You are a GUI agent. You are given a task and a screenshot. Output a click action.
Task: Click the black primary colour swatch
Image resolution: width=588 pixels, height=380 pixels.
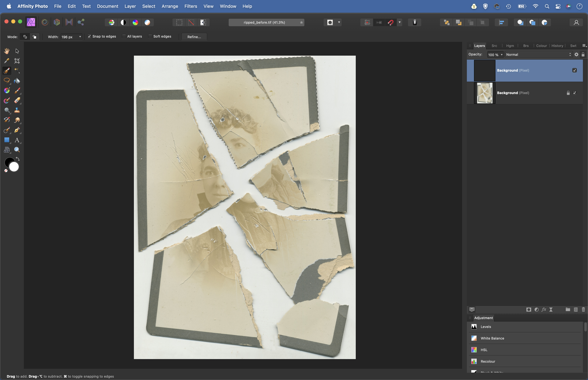8,161
